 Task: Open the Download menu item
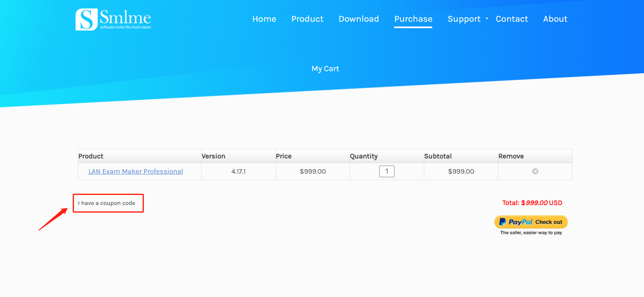[x=359, y=19]
